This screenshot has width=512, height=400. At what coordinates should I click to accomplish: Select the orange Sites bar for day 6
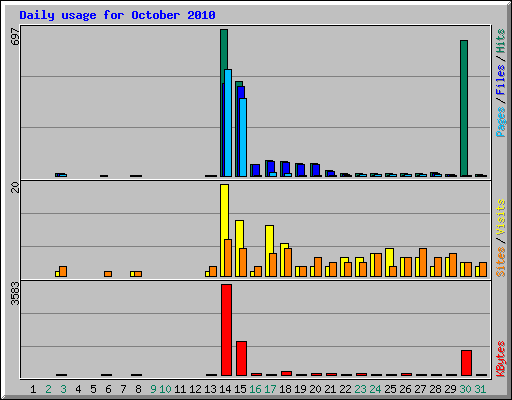coord(108,274)
